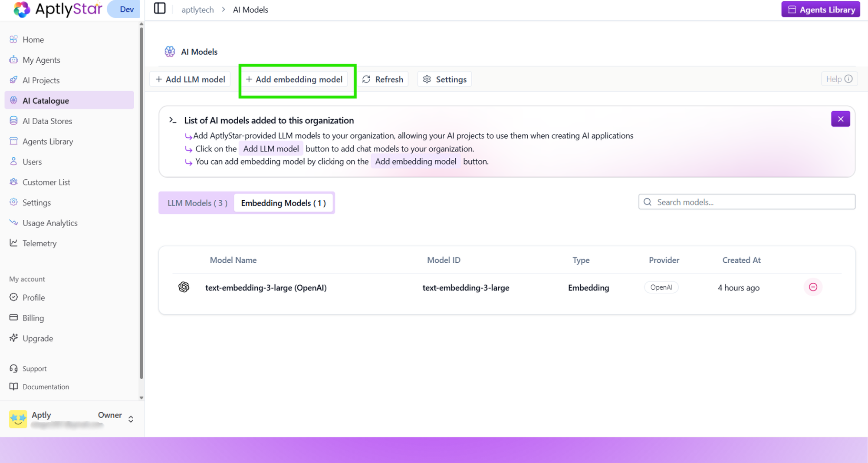This screenshot has width=868, height=463.
Task: Click the OpenAI provider badge
Action: coord(661,287)
